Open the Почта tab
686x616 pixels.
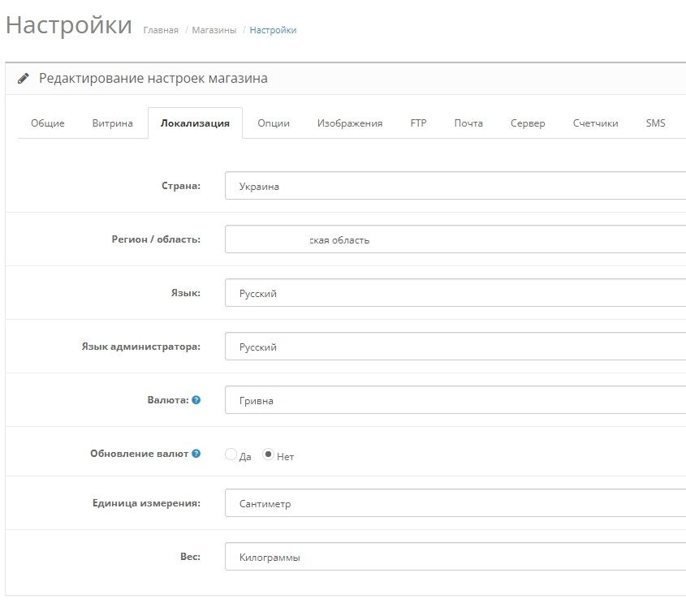pyautogui.click(x=468, y=123)
